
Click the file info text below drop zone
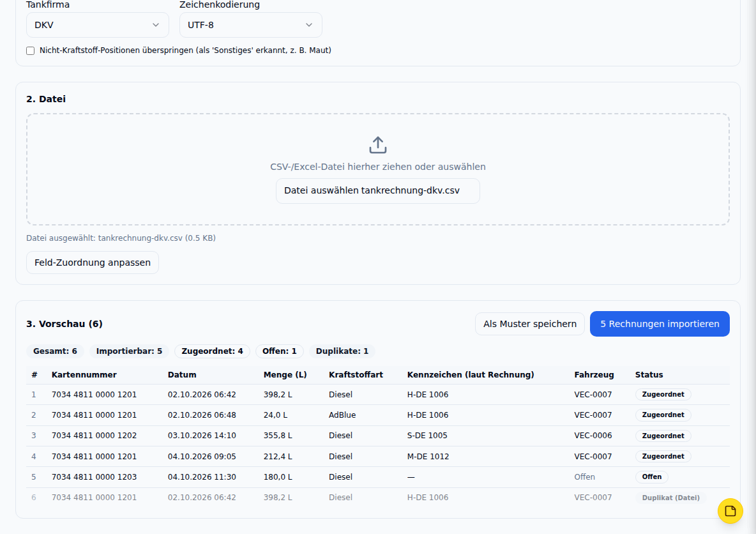(121, 238)
